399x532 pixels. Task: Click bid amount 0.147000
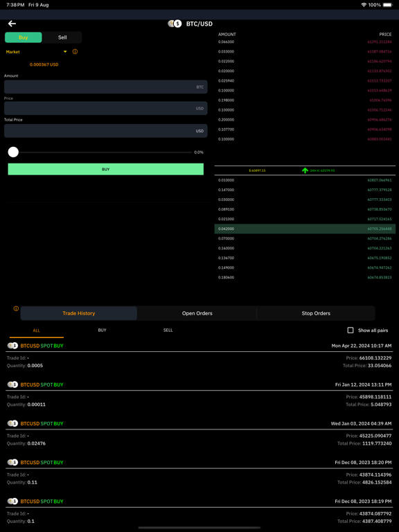[226, 190]
